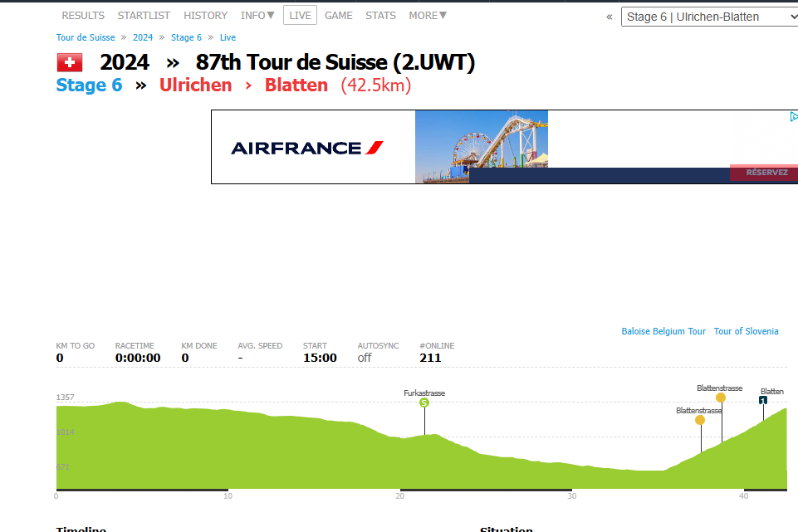Click the upper Blattenstrasse yellow marker

pos(720,398)
